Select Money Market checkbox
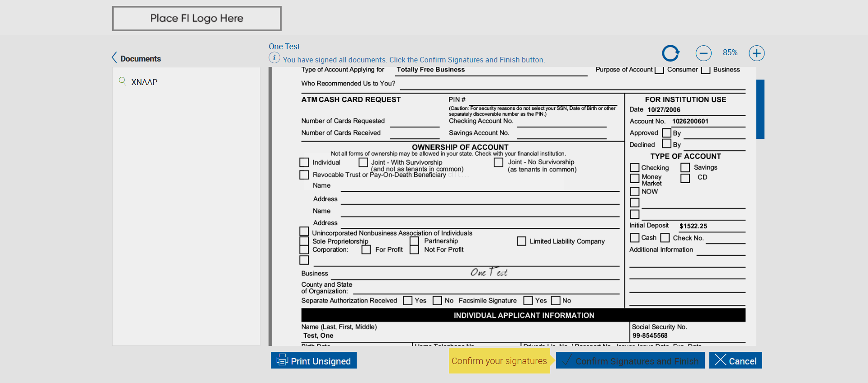868x383 pixels. point(635,179)
